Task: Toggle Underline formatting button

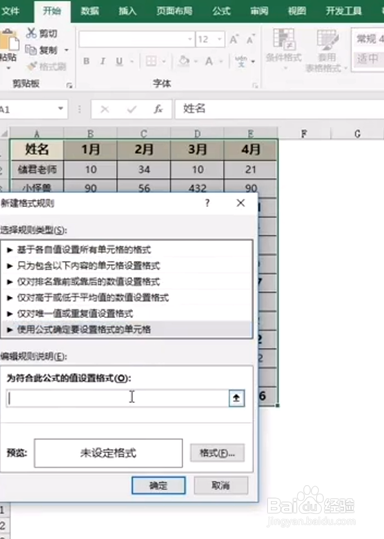Action: [x=119, y=61]
